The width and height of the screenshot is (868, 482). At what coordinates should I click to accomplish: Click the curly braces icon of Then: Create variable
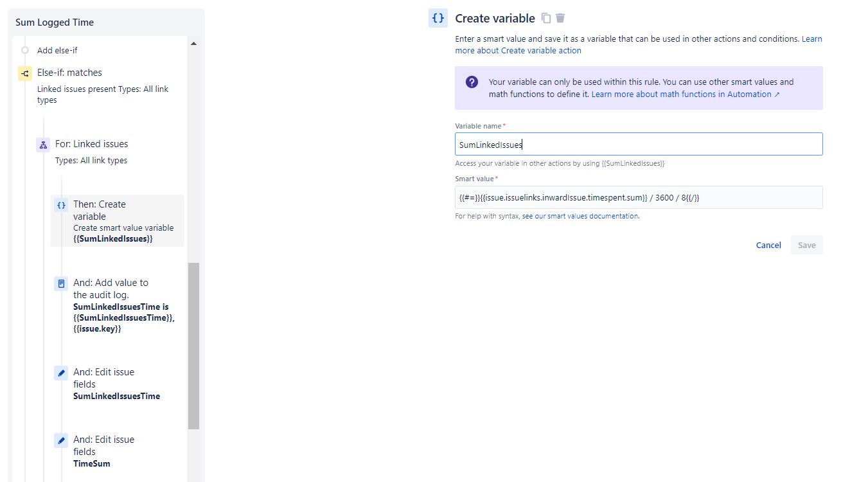[61, 205]
